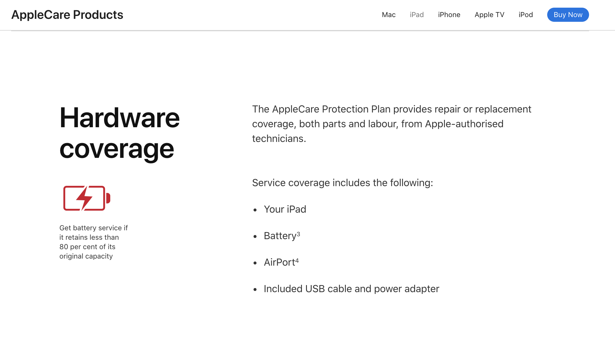
Task: Click the bullet marker beside Your iPad
Action: [255, 210]
